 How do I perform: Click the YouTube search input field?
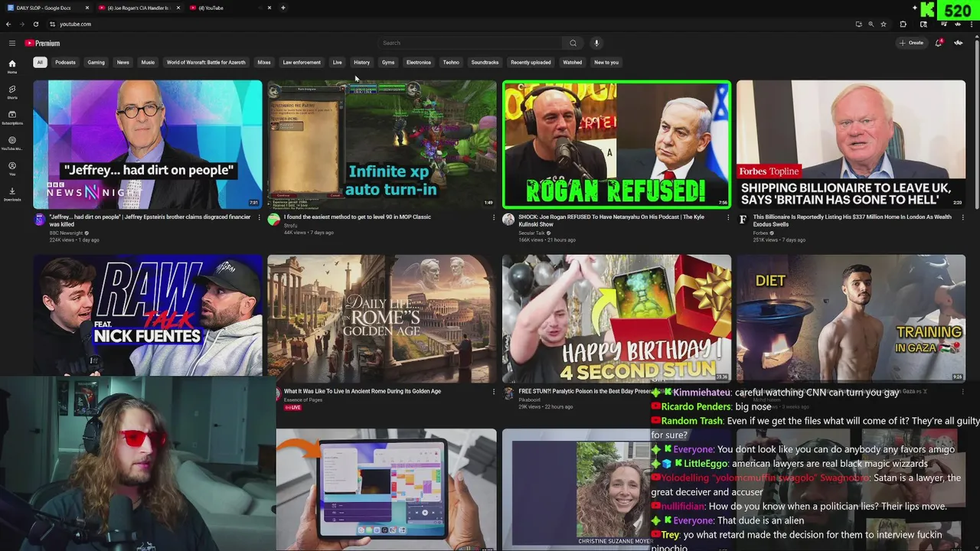pyautogui.click(x=470, y=43)
